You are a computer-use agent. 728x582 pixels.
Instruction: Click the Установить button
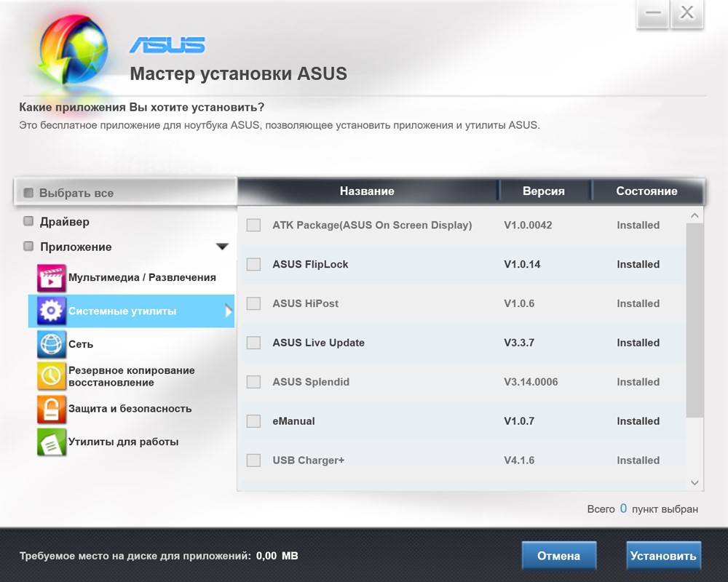663,556
